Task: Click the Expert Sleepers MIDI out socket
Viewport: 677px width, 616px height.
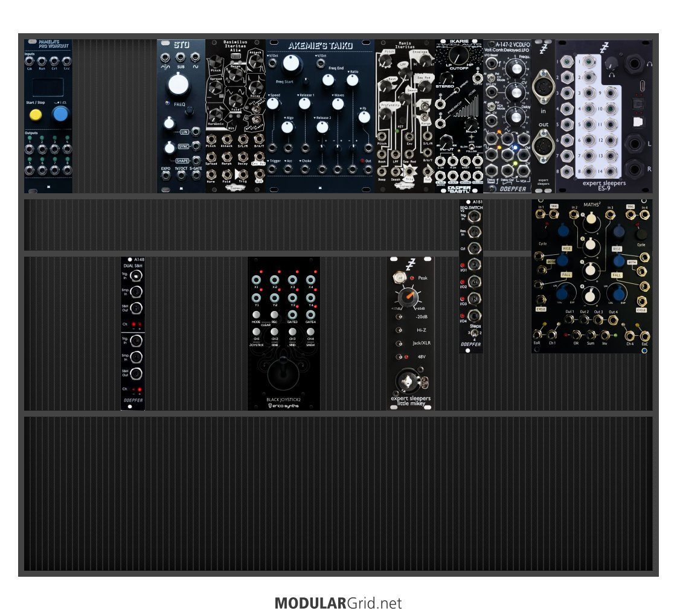Action: [x=543, y=146]
